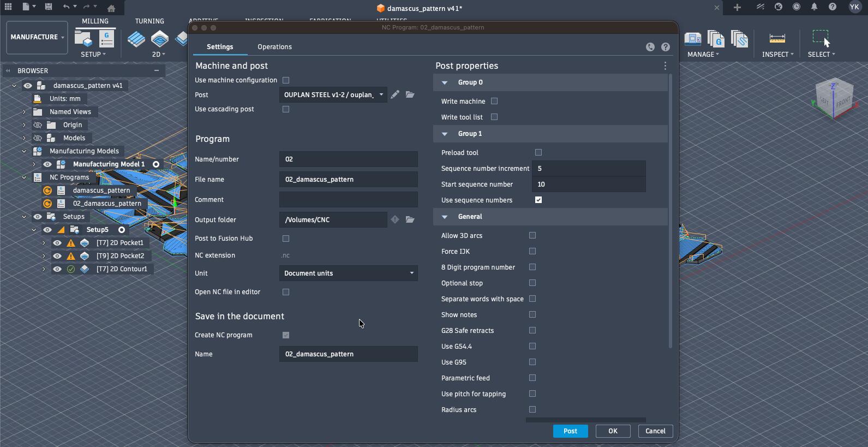Image resolution: width=868 pixels, height=447 pixels.
Task: Toggle visibility of Setup5
Action: click(47, 230)
